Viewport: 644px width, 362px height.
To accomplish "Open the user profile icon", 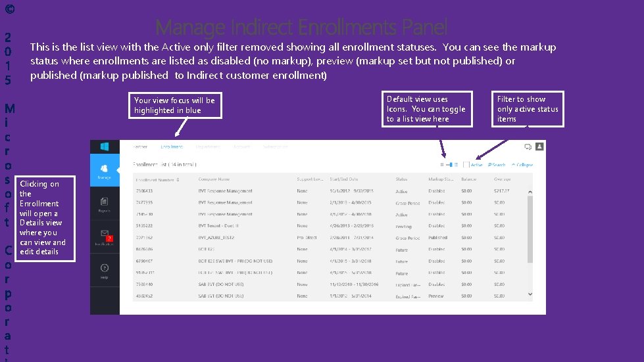I will pyautogui.click(x=539, y=147).
